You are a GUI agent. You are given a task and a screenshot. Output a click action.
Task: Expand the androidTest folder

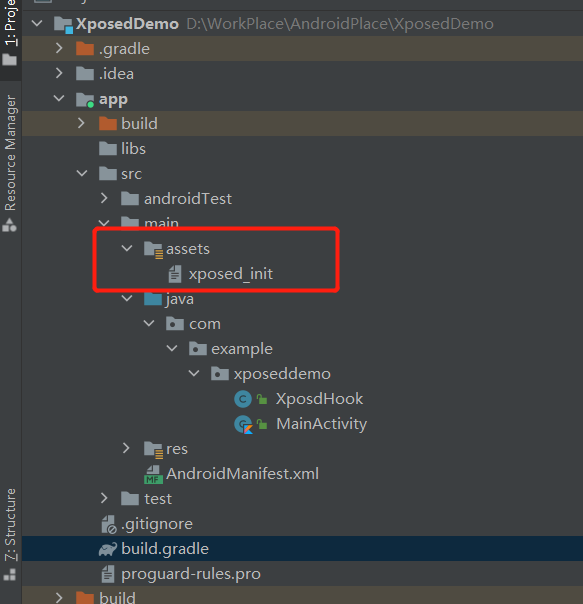pyautogui.click(x=104, y=198)
